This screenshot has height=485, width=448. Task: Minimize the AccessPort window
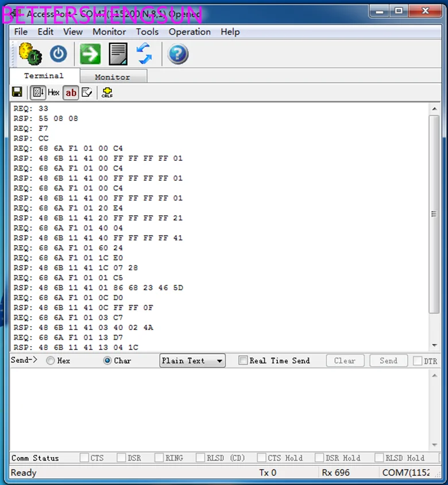(x=380, y=11)
